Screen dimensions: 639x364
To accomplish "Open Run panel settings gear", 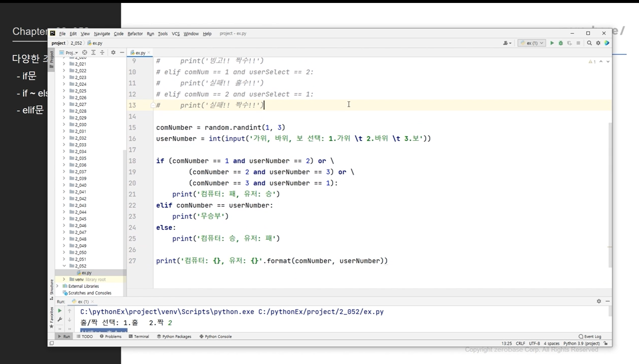I will (599, 301).
